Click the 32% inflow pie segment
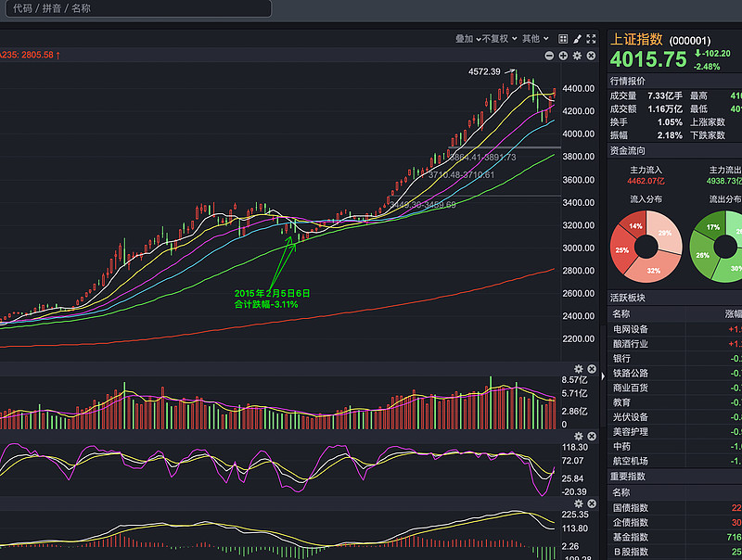 [652, 270]
